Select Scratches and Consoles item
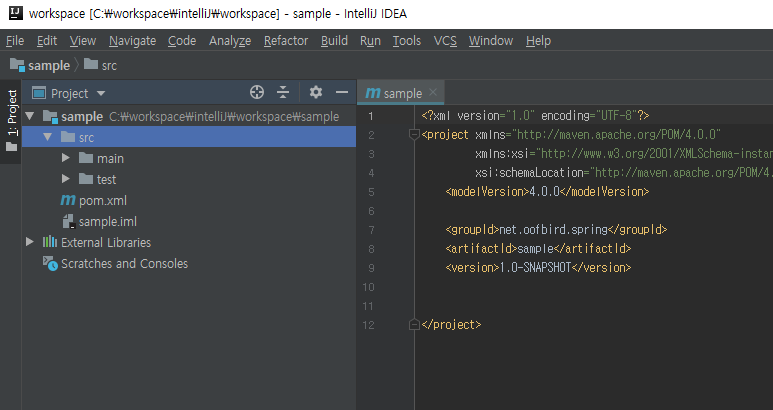Viewport: 773px width, 410px height. (x=124, y=264)
